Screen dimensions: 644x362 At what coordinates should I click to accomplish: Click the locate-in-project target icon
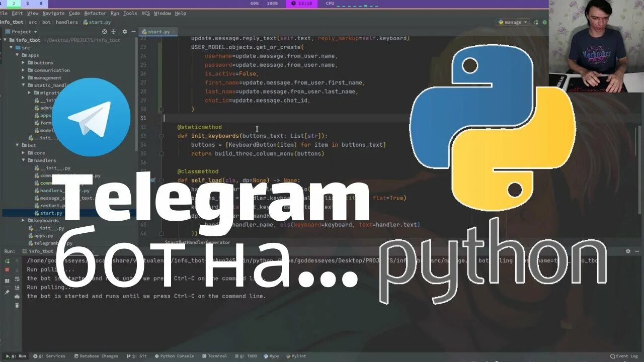(104, 32)
